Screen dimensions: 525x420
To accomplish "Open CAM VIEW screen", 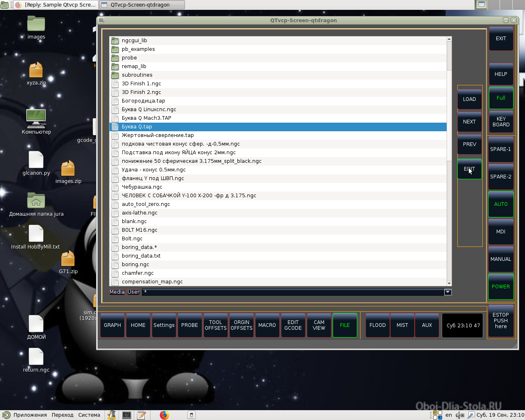I will tap(319, 325).
